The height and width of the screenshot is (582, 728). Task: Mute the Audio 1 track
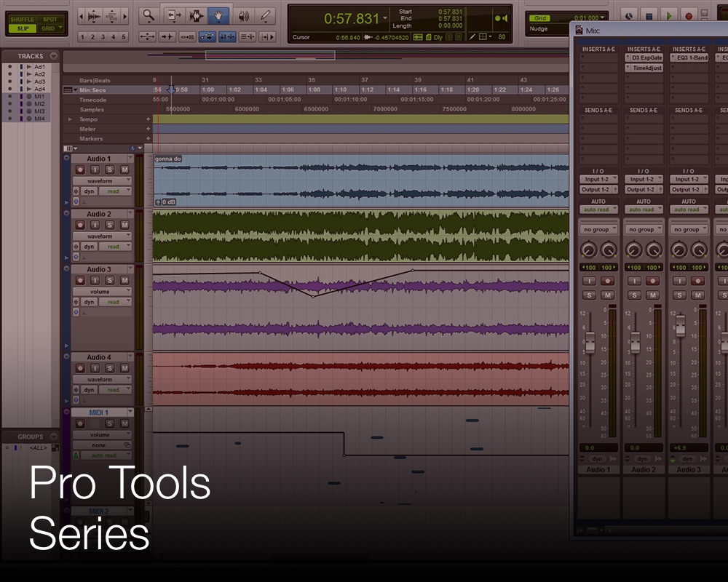[124, 170]
